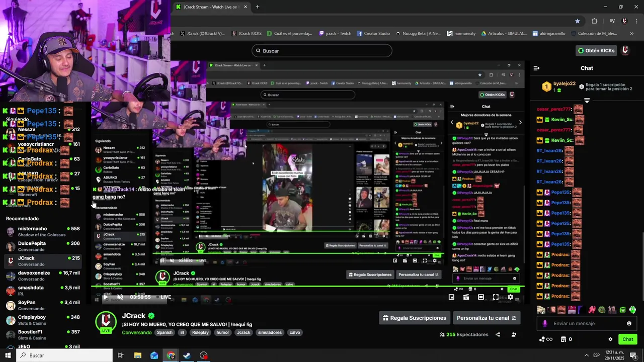644x362 pixels.
Task: Click Personaliza tu canal button
Action: tap(486, 318)
